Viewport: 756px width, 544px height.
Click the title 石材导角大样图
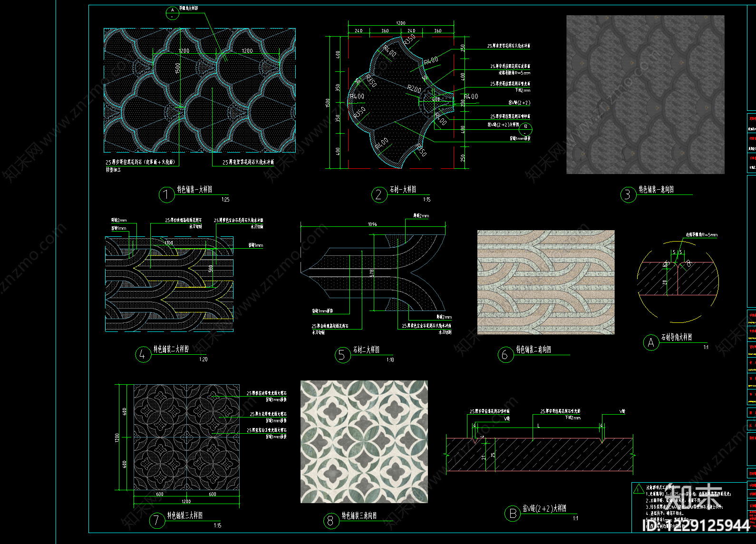[x=677, y=337]
